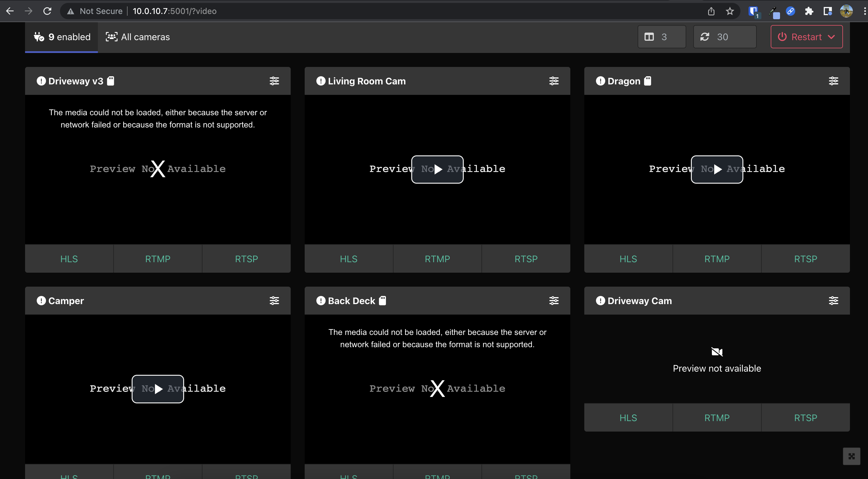
Task: Open the browser share icon
Action: [x=711, y=11]
